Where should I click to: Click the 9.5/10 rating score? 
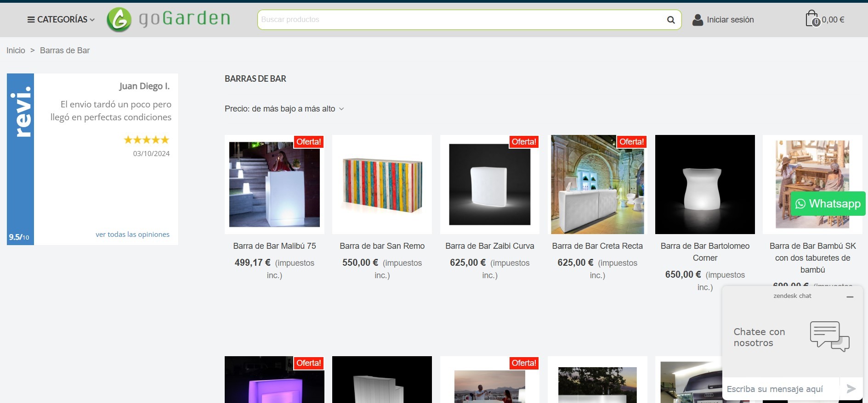point(19,237)
